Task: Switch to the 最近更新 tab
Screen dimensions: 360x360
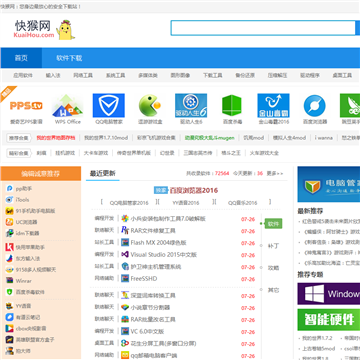Action: tap(103, 173)
